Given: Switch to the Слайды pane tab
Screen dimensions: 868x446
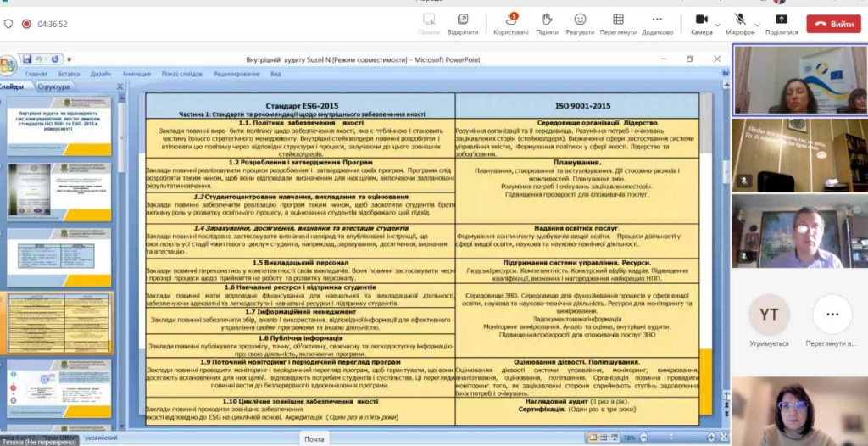Looking at the screenshot, I should (14, 86).
